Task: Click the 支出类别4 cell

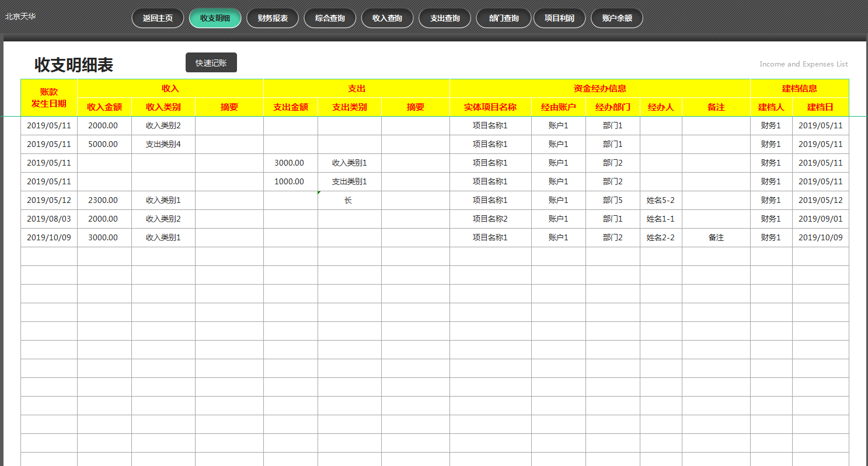Action: click(163, 145)
